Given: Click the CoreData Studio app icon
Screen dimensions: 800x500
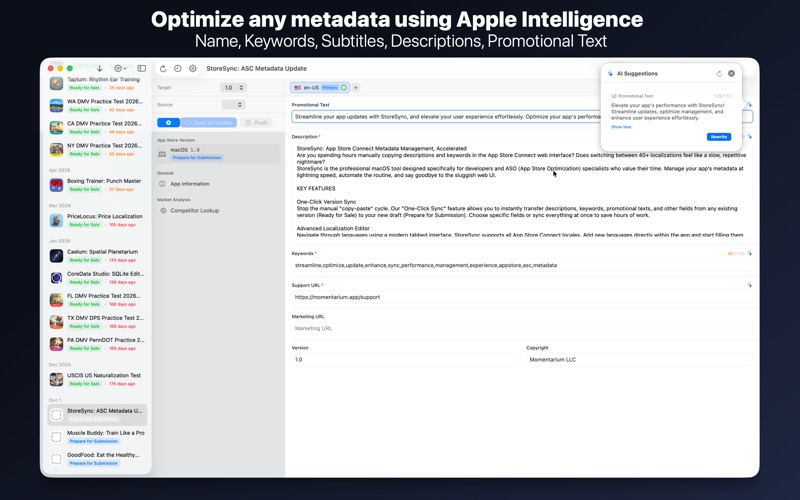Looking at the screenshot, I should point(56,278).
